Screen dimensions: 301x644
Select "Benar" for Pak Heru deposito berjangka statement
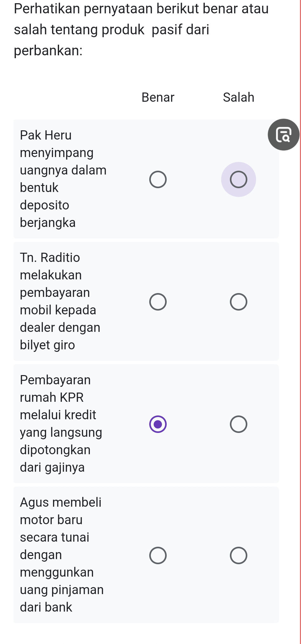pyautogui.click(x=158, y=179)
